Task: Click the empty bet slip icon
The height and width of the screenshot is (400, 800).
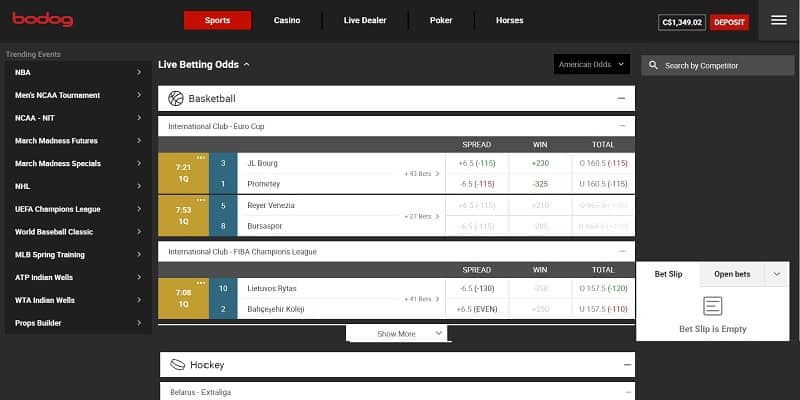Action: click(x=712, y=306)
